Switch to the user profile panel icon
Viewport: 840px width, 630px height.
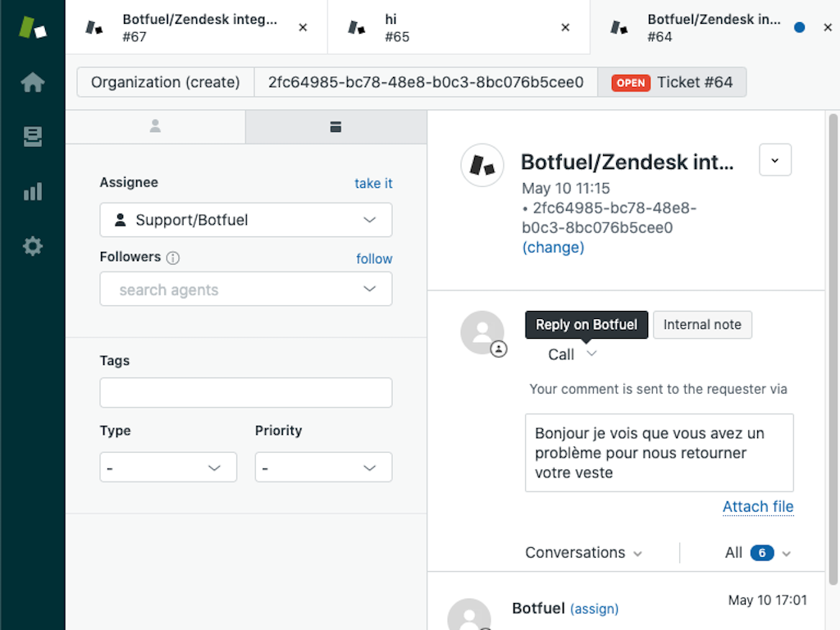click(x=155, y=126)
